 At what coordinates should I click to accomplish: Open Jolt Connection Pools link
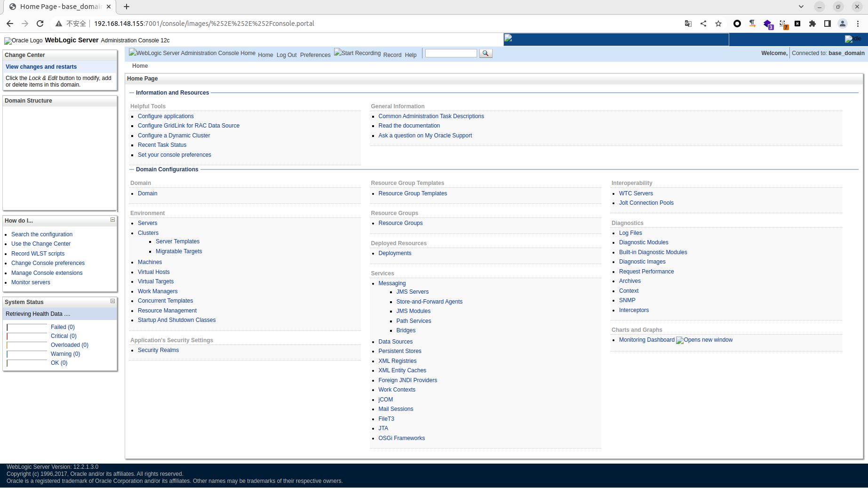click(x=646, y=203)
